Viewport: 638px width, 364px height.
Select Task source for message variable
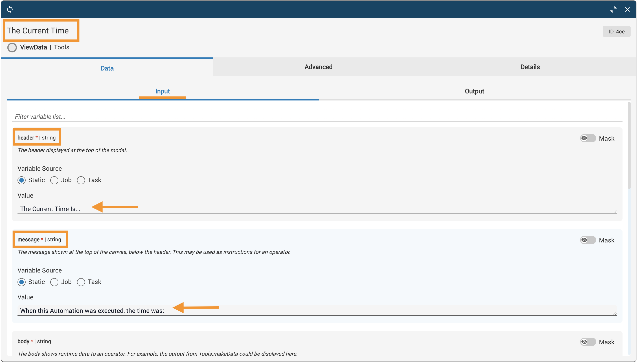point(81,282)
